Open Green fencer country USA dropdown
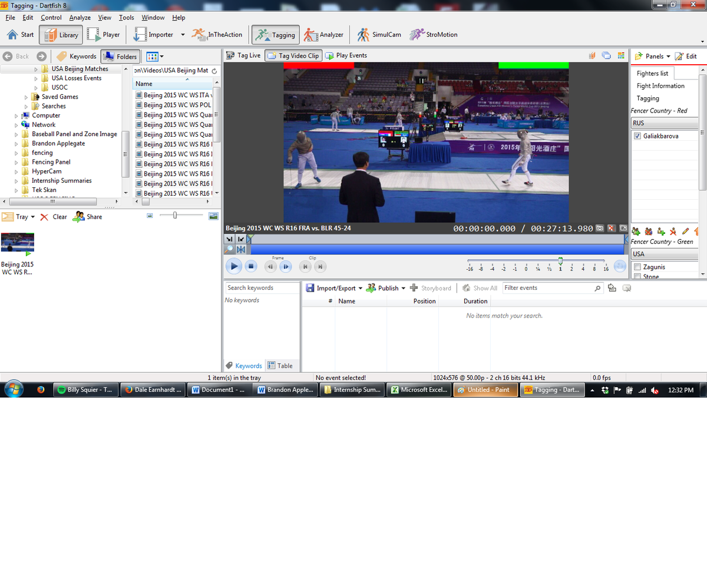This screenshot has width=707, height=588. click(x=665, y=254)
